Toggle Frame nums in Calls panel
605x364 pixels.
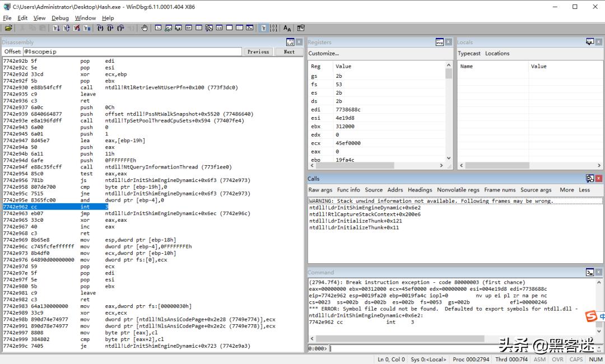[x=500, y=190]
